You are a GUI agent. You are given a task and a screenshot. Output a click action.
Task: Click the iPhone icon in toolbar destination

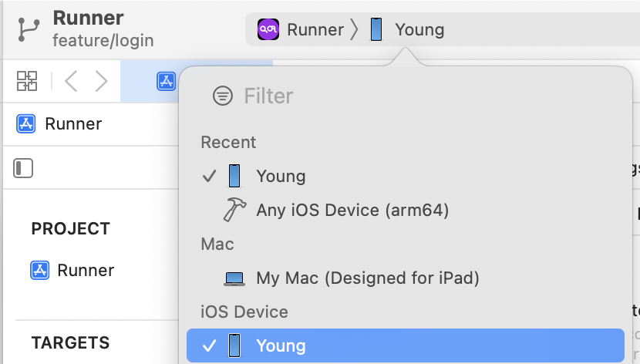(x=376, y=29)
